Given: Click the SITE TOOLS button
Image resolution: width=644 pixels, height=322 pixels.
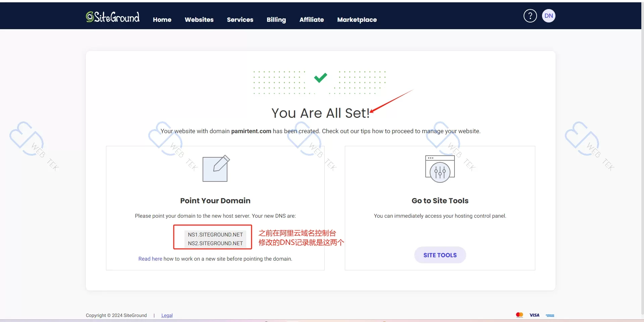Looking at the screenshot, I should click(440, 255).
